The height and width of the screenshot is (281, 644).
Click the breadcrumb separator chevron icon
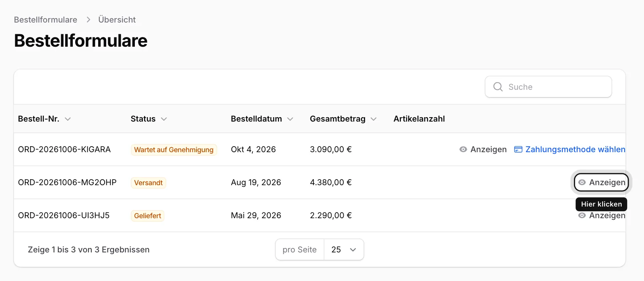pyautogui.click(x=88, y=20)
